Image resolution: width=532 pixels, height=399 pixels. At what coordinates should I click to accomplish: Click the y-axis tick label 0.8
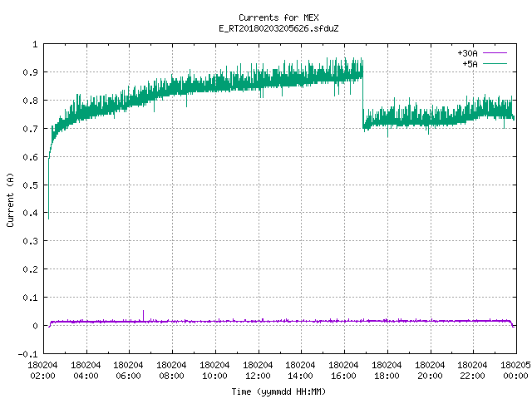(30, 101)
